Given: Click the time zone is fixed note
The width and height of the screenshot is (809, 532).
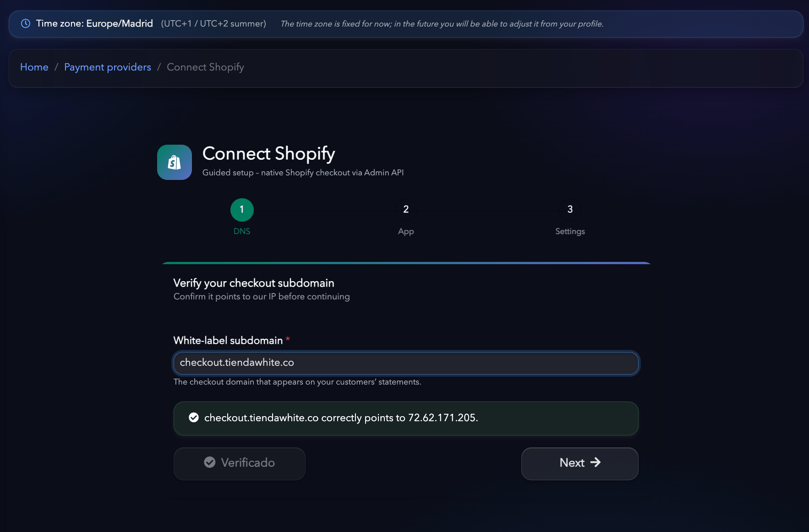Looking at the screenshot, I should pyautogui.click(x=442, y=24).
